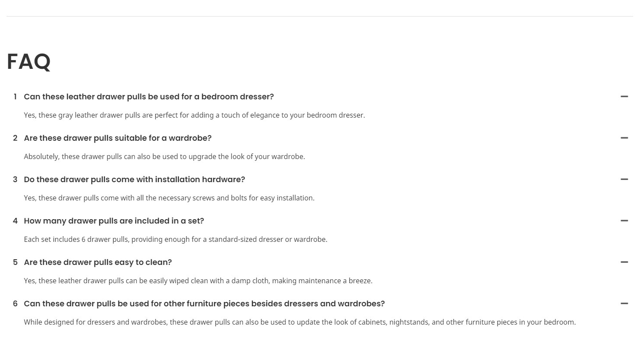The image size is (644, 356).
Task: Click answer text about 6 drawer pulls per set
Action: (176, 239)
